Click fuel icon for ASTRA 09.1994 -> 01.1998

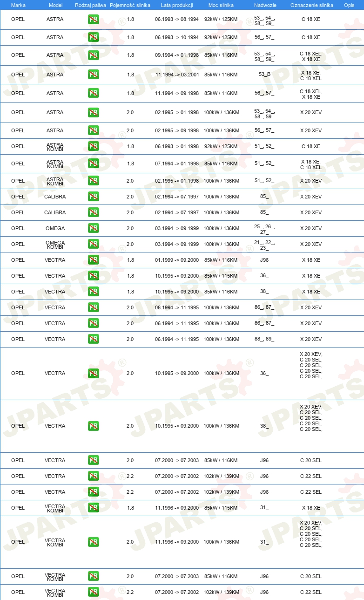(x=94, y=55)
